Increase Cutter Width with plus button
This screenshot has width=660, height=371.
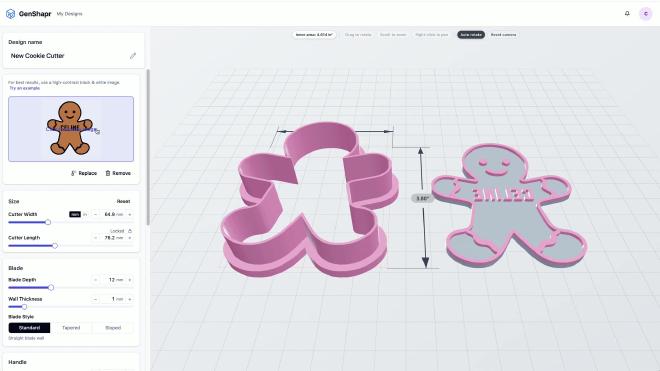tap(130, 214)
